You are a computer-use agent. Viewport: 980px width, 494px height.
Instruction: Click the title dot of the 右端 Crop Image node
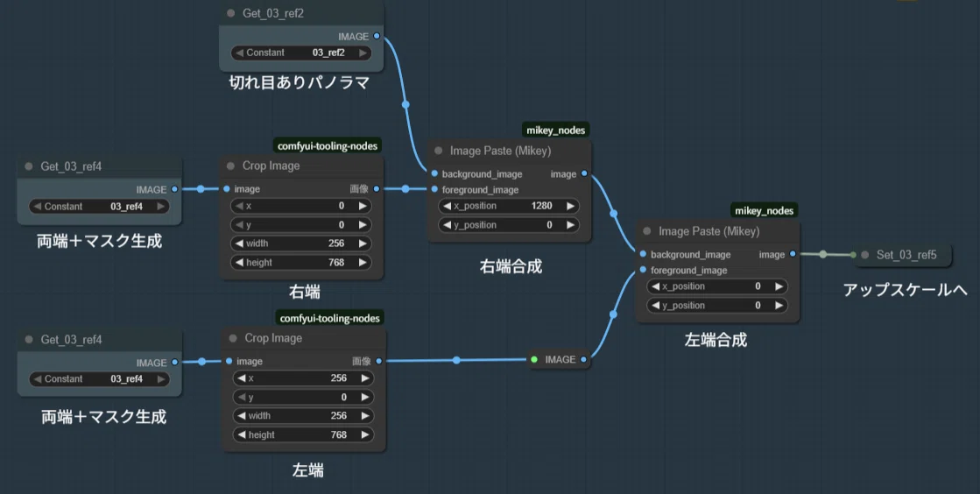pyautogui.click(x=230, y=166)
